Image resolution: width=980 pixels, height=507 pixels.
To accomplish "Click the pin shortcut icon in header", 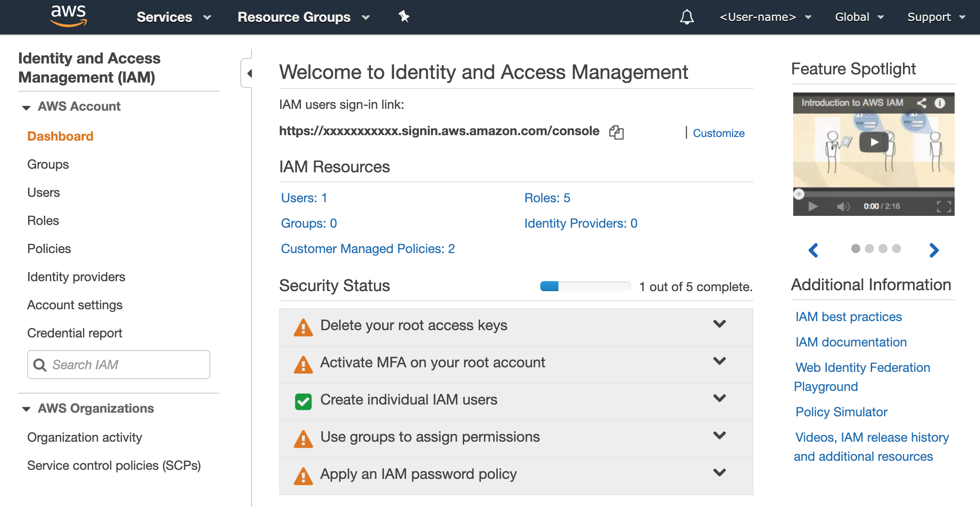I will click(403, 17).
